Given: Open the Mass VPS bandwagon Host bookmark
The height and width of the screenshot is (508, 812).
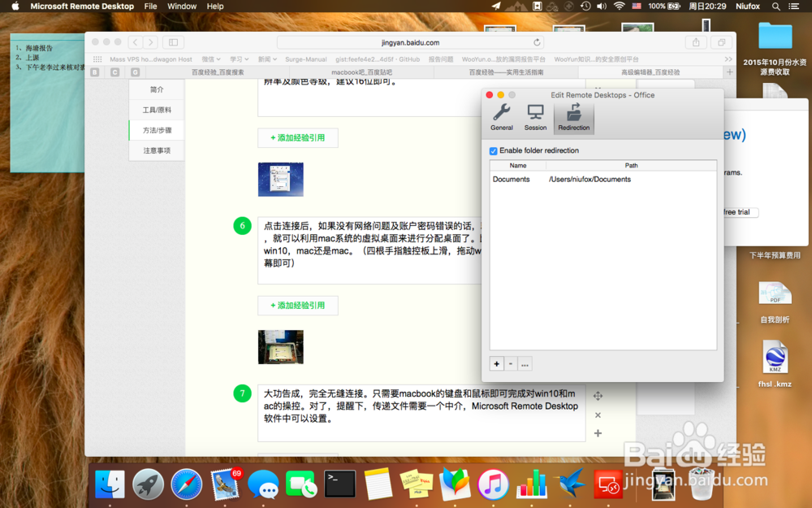Looking at the screenshot, I should 151,59.
